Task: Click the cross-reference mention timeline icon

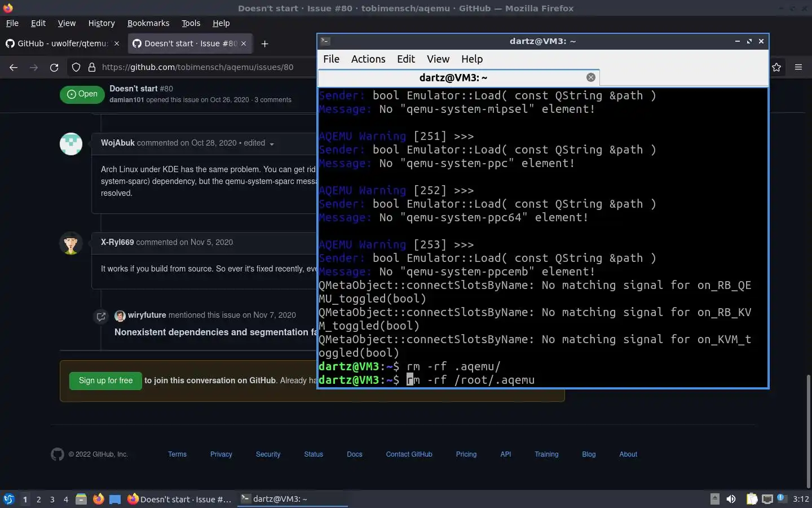Action: coord(101,317)
